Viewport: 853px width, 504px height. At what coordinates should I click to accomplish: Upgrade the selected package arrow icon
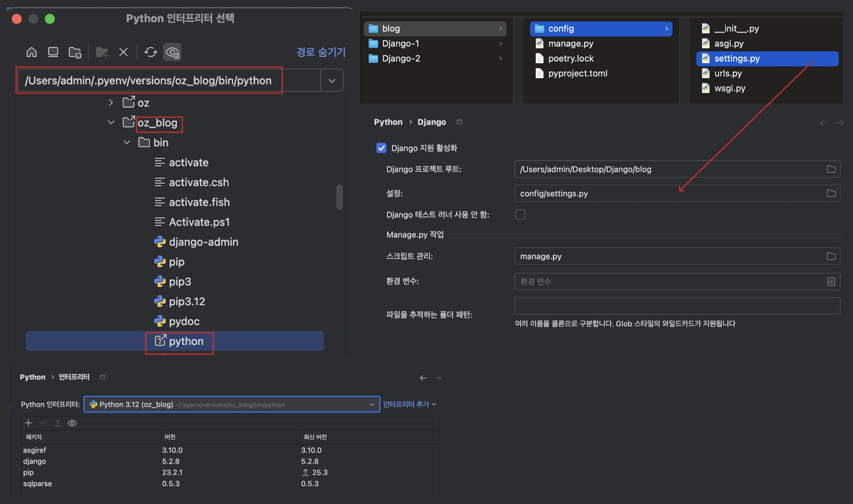58,423
